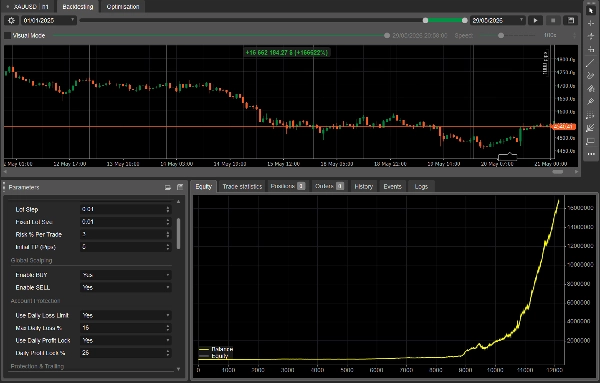Screen dimensions: 600x383
Task: Open the Enable BUY dropdown
Action: coord(126,275)
